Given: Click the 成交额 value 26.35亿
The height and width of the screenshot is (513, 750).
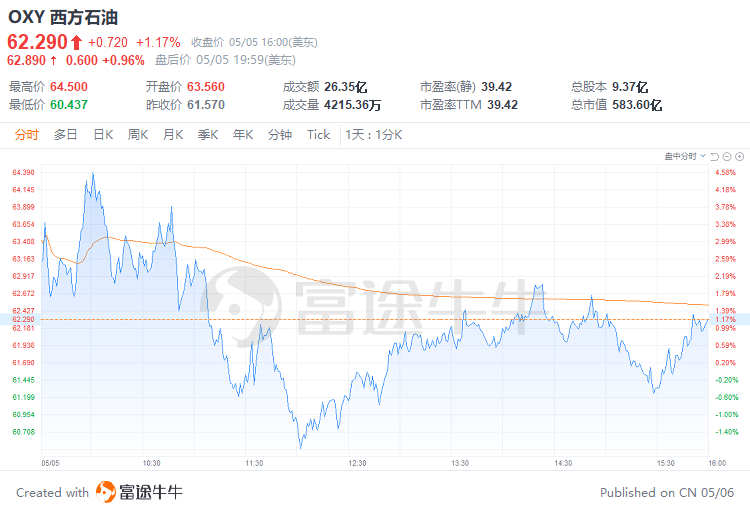Looking at the screenshot, I should (x=345, y=87).
